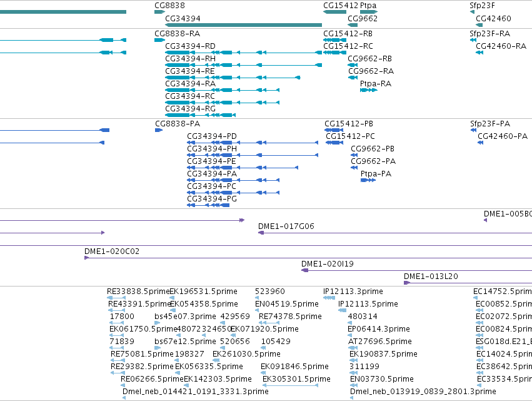Select protein CG34394-PE

[x=211, y=161]
